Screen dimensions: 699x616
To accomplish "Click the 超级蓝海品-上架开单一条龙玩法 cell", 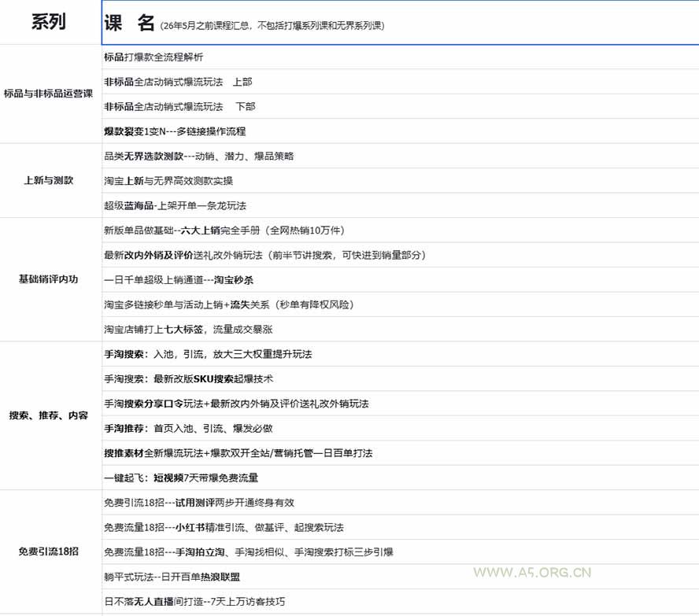I will 401,205.
